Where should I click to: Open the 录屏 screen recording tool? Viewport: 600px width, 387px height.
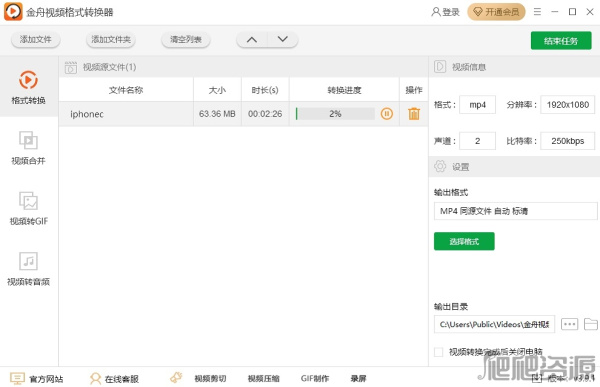[359, 379]
